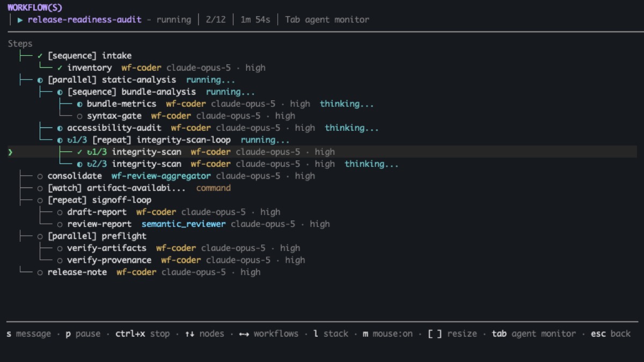Click the pending circle beside consolidate
This screenshot has width=644, height=362.
40,176
